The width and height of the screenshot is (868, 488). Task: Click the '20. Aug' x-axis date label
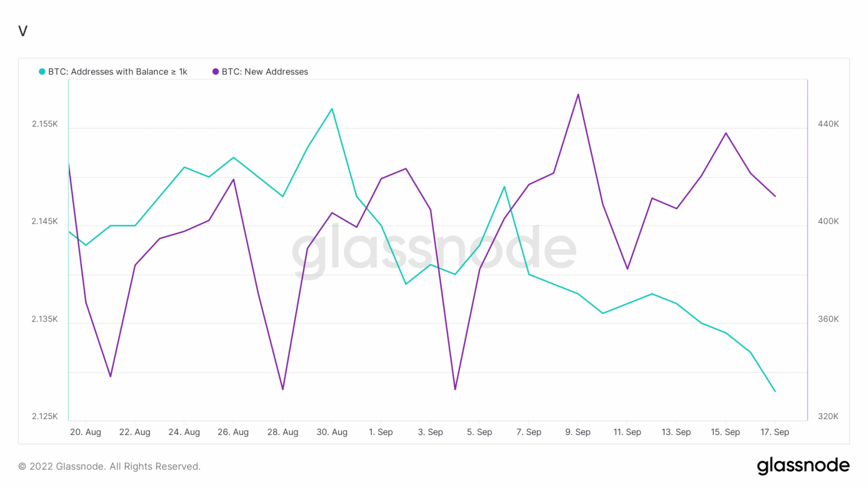[85, 432]
